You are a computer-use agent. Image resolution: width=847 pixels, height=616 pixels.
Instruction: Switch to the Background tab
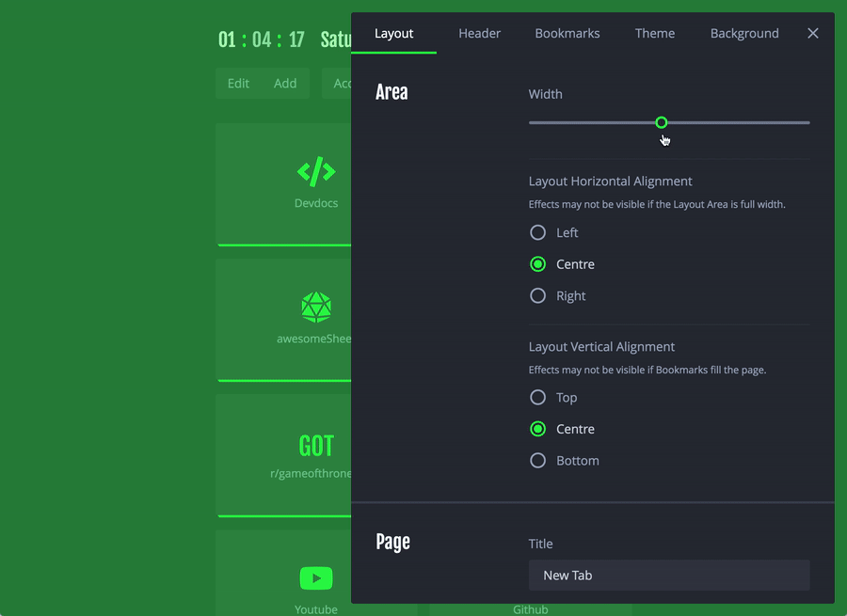pyautogui.click(x=744, y=34)
